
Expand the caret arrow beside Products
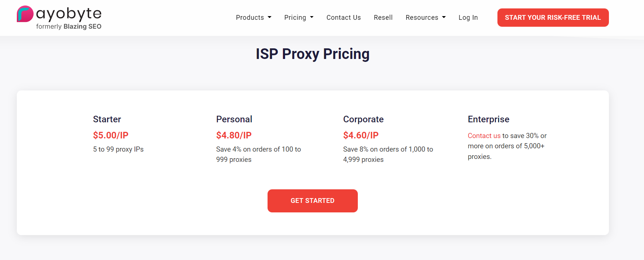pyautogui.click(x=270, y=17)
